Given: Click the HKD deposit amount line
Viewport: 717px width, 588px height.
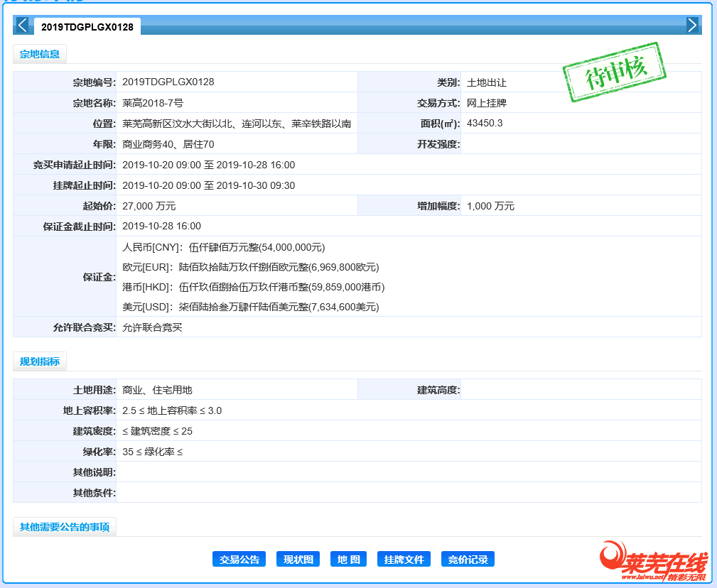Looking at the screenshot, I should click(253, 288).
